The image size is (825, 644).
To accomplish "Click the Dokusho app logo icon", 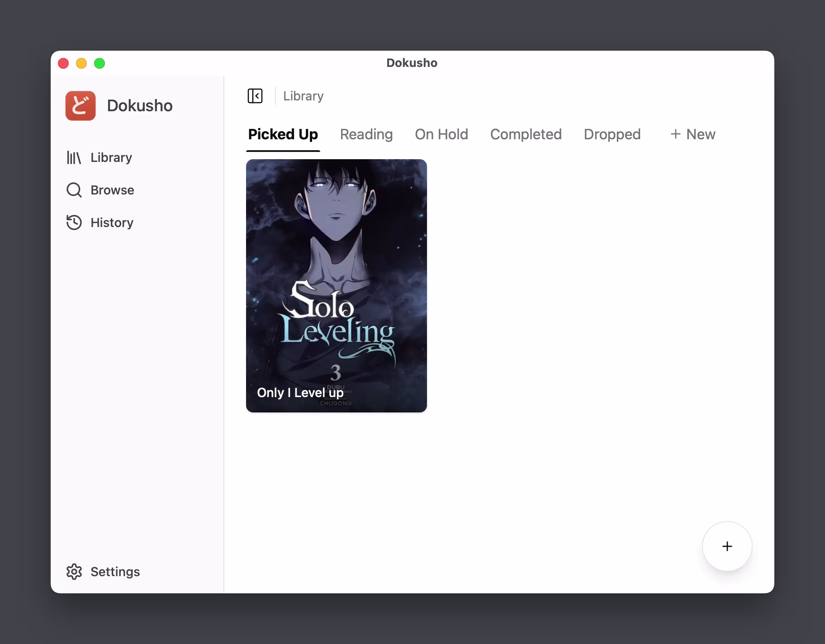I will (81, 106).
